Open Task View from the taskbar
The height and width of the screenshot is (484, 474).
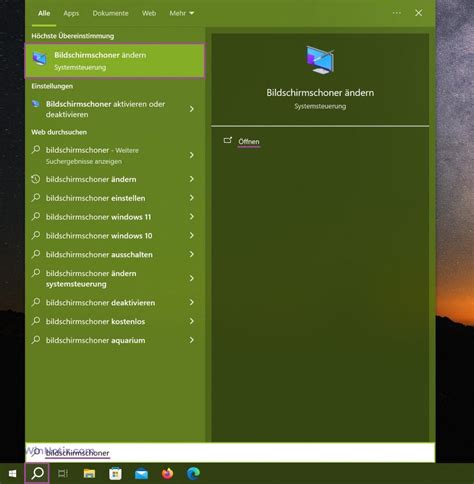(x=63, y=473)
